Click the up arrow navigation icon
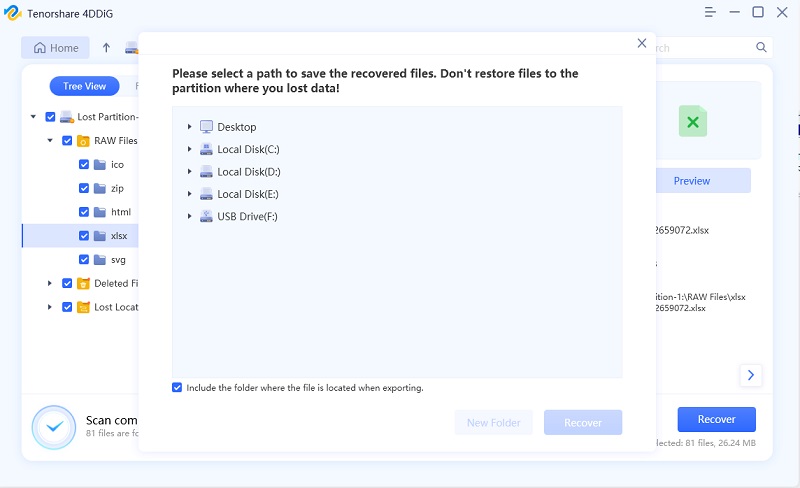 pyautogui.click(x=107, y=47)
